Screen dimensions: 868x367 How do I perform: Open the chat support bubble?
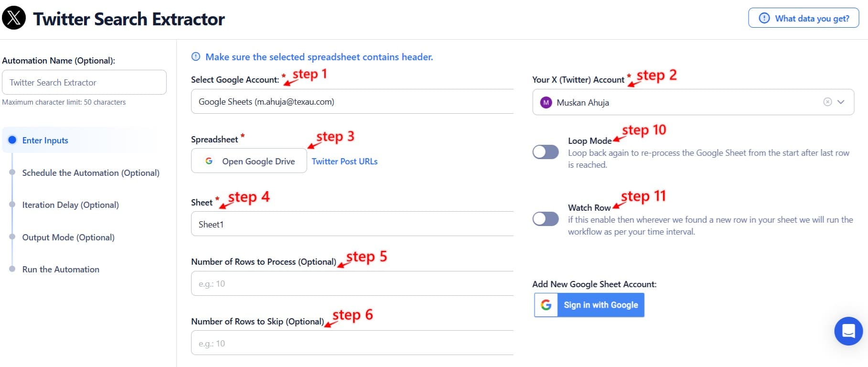click(x=848, y=331)
